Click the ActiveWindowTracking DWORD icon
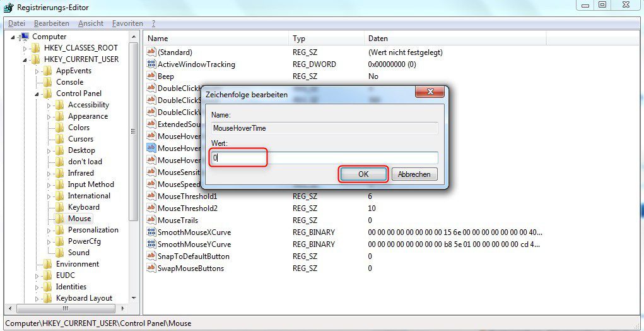 tap(151, 64)
